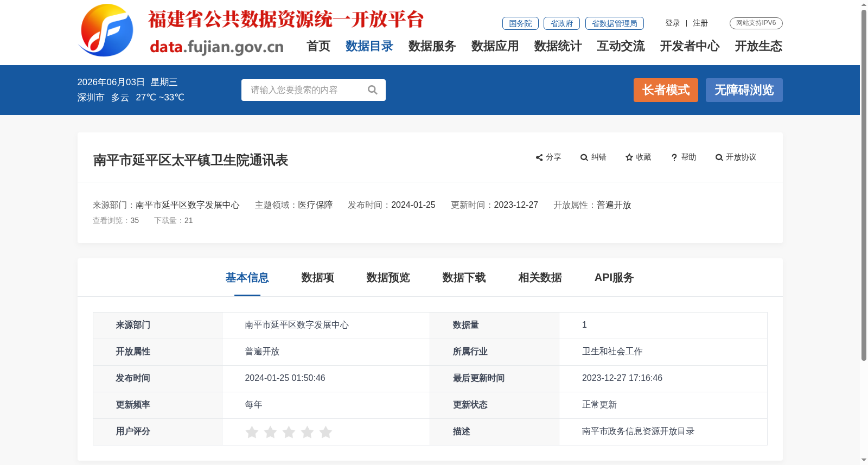Open the 开发者中心 menu item
This screenshot has width=868, height=465.
point(690,46)
